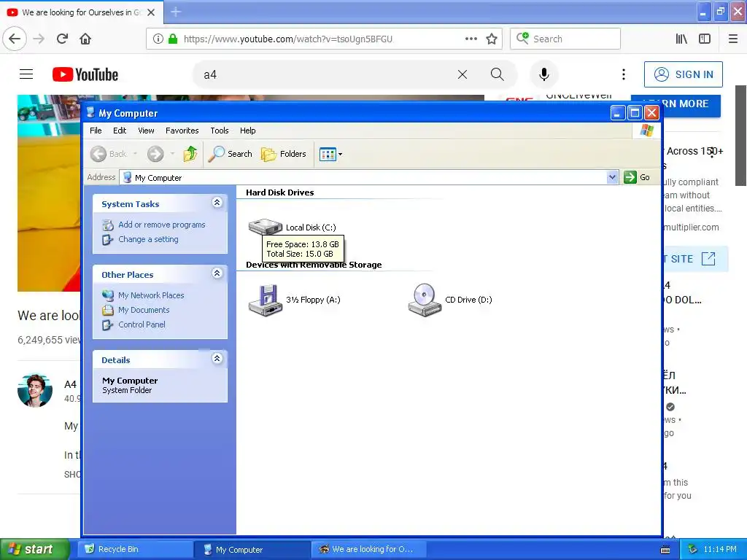Click the Firefox Search box
The height and width of the screenshot is (560, 747).
pyautogui.click(x=565, y=39)
